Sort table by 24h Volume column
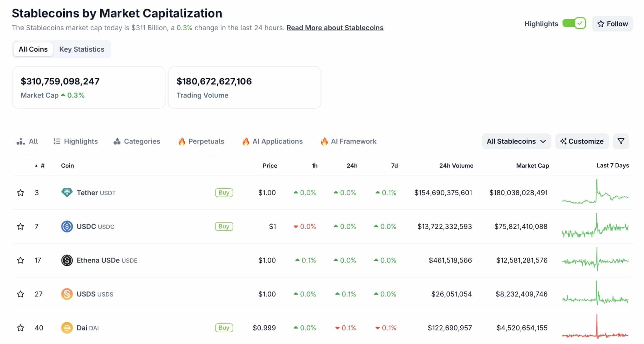Image resolution: width=644 pixels, height=344 pixels. click(456, 165)
